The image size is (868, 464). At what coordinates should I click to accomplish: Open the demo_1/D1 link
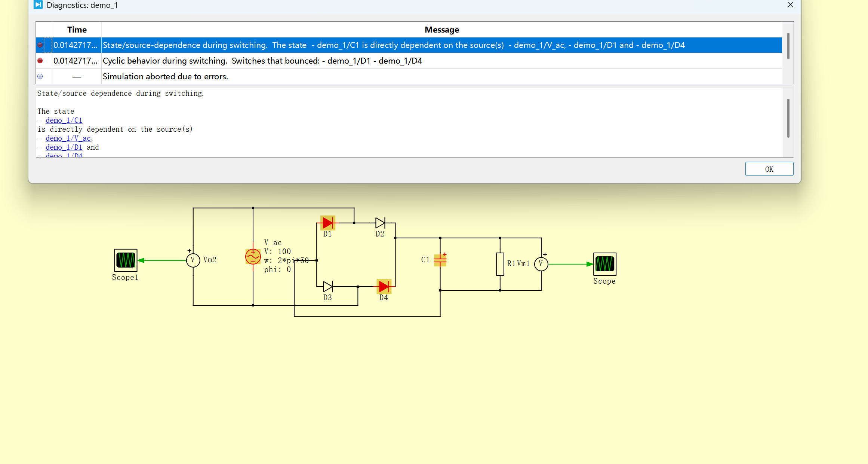point(64,147)
